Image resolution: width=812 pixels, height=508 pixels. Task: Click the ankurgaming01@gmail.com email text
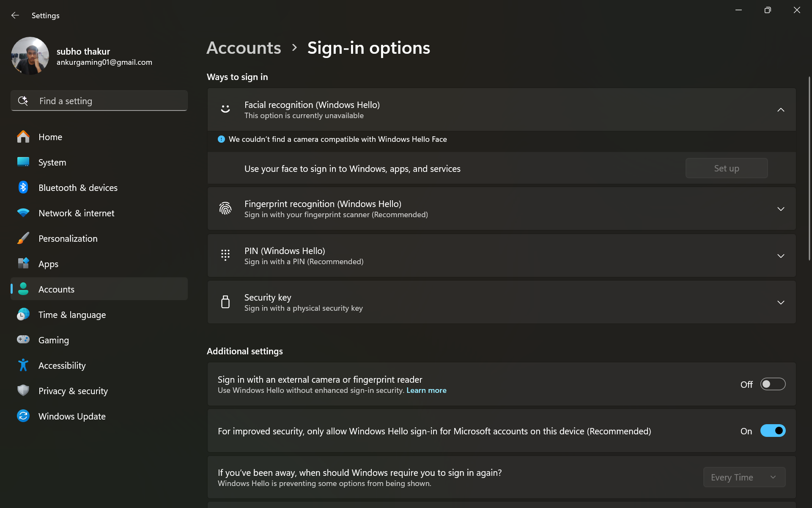104,62
